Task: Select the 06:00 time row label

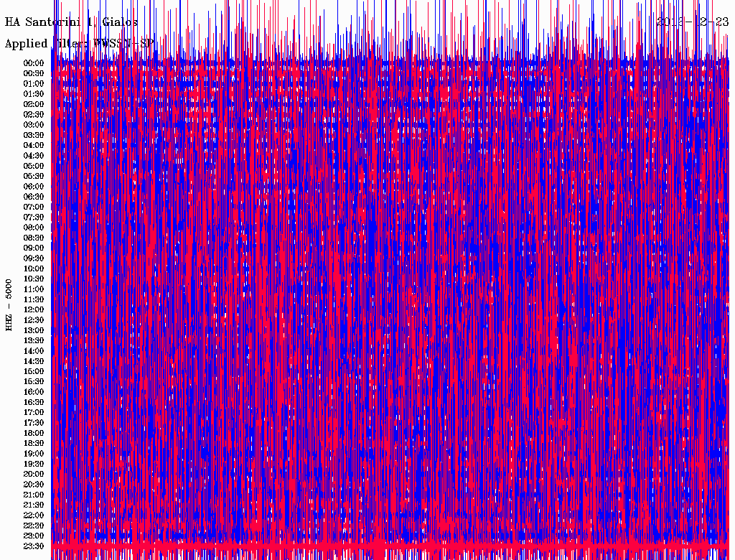Action: 34,187
